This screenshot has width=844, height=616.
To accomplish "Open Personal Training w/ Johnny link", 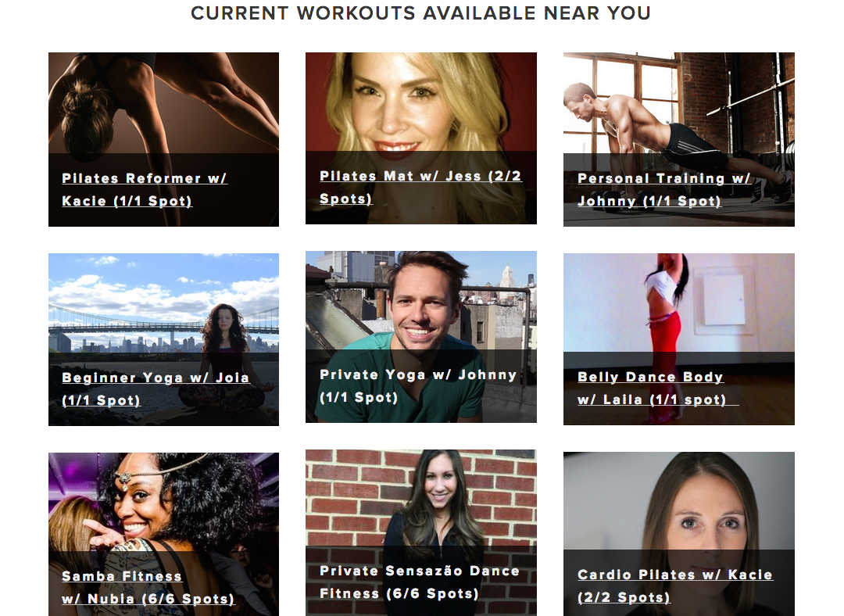I will (663, 189).
